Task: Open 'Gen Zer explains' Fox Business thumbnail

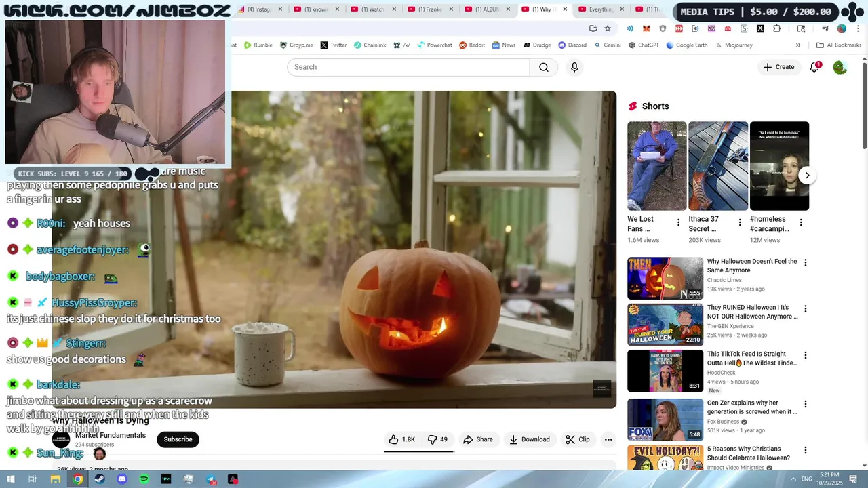Action: coord(665,420)
